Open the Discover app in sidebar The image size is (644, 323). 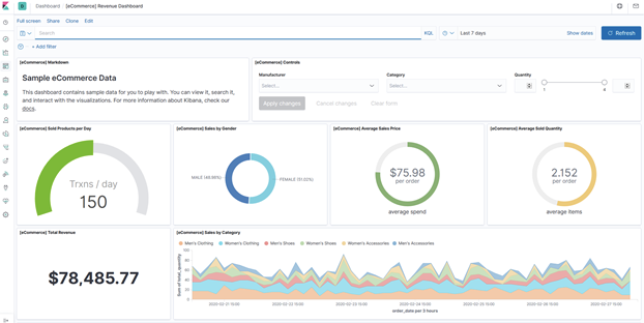6,39
